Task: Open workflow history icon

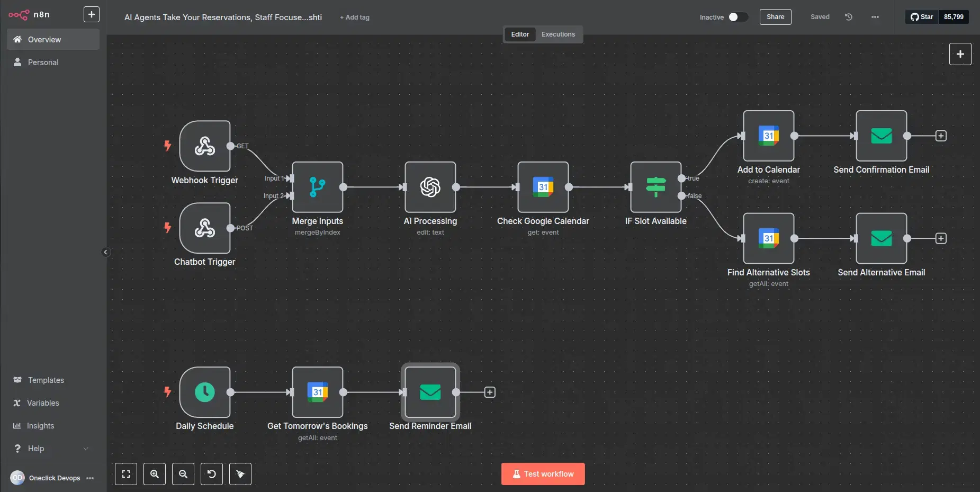Action: [848, 17]
